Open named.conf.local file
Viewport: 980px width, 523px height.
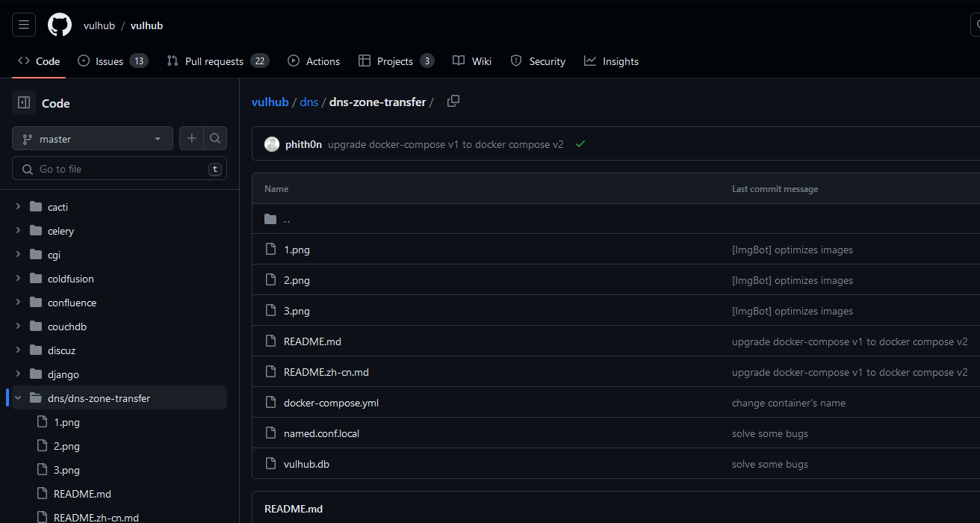[321, 433]
